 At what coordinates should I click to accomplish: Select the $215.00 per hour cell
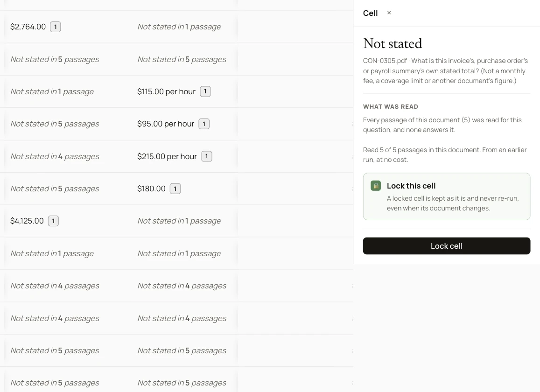(184, 156)
